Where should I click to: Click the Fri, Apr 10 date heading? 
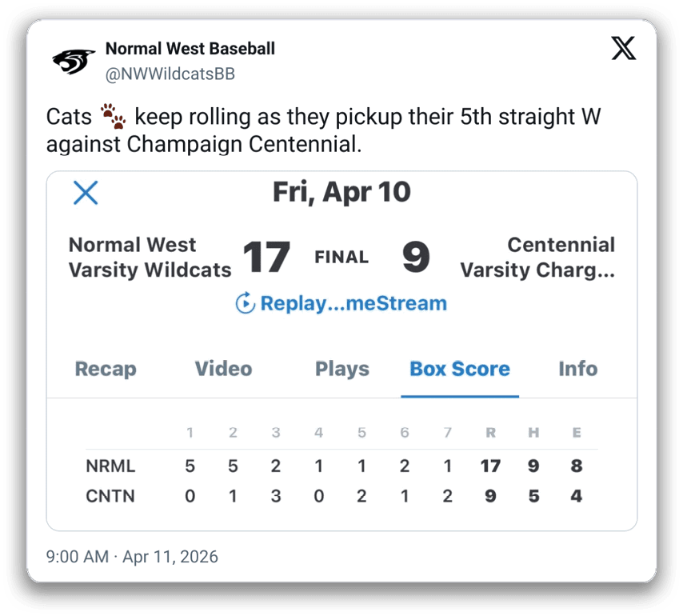(x=341, y=192)
